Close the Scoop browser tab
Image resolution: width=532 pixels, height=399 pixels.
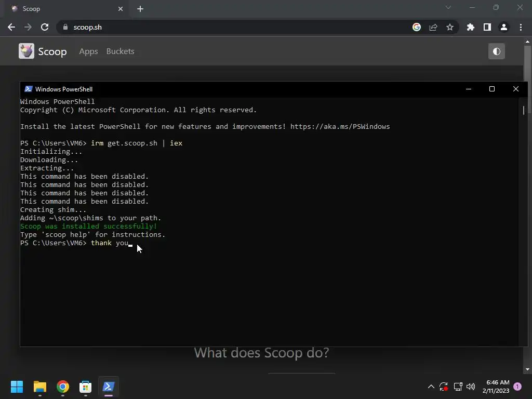coord(121,9)
